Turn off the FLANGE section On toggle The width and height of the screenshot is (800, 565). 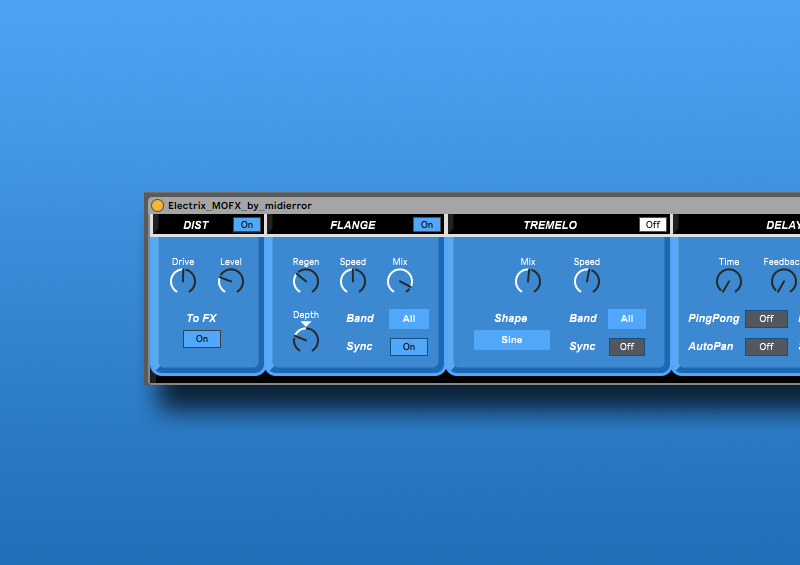point(427,225)
